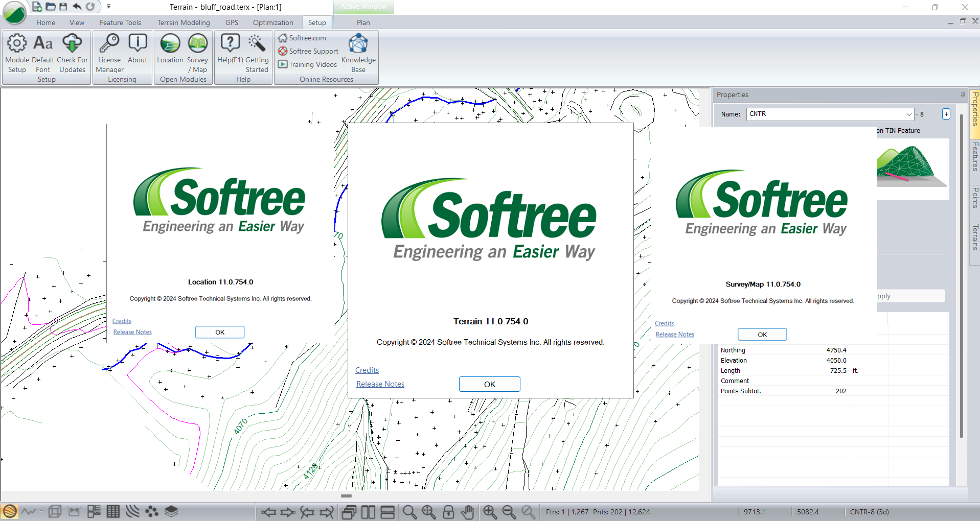Click the cascade windows icon

[x=349, y=512]
